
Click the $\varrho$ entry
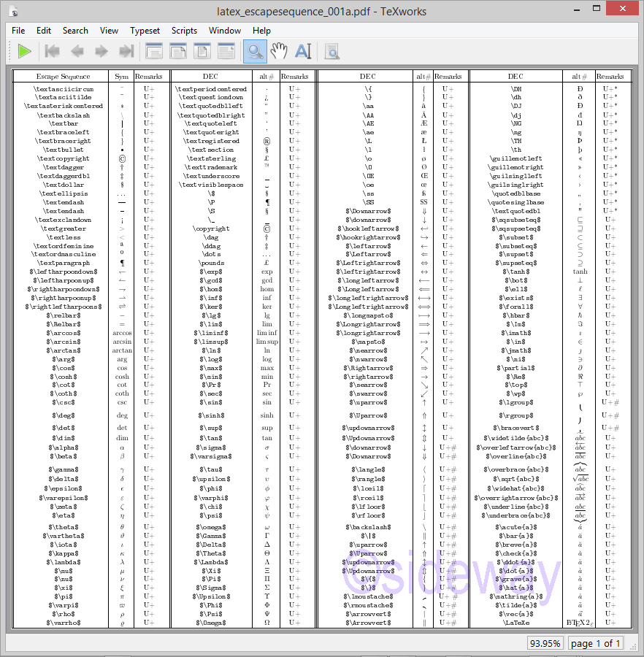tap(64, 623)
